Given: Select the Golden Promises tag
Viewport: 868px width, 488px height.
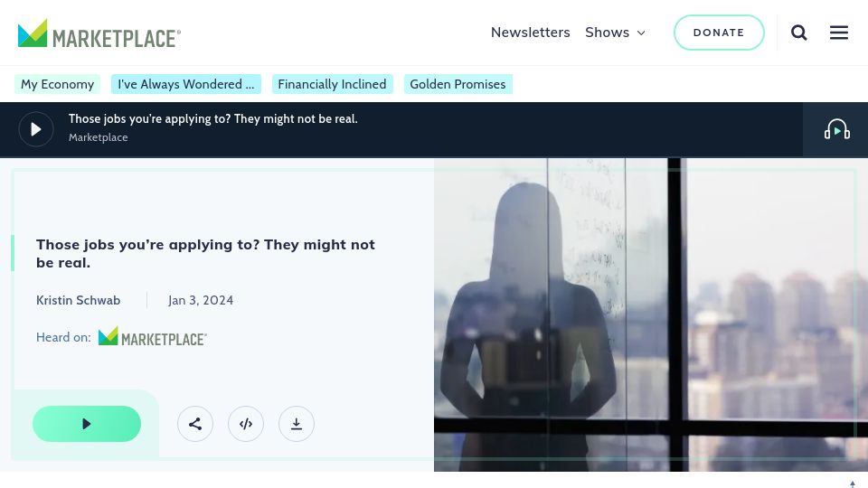Looking at the screenshot, I should [458, 84].
